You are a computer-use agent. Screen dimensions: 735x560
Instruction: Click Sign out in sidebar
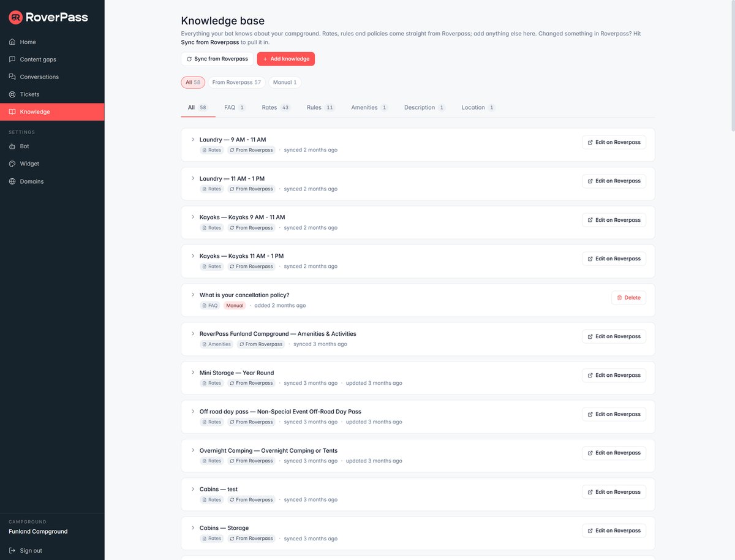coord(52,550)
